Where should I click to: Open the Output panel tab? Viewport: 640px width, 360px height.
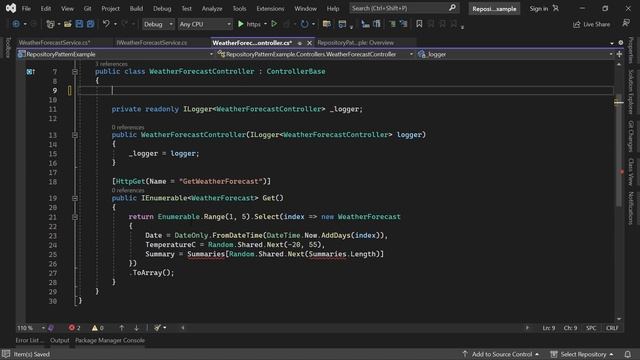(x=60, y=340)
